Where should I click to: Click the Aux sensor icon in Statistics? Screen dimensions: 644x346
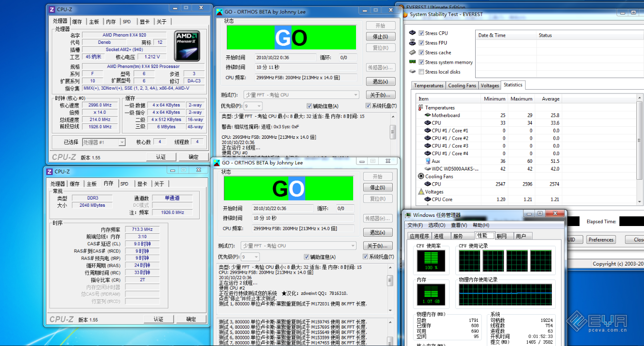[x=427, y=161]
